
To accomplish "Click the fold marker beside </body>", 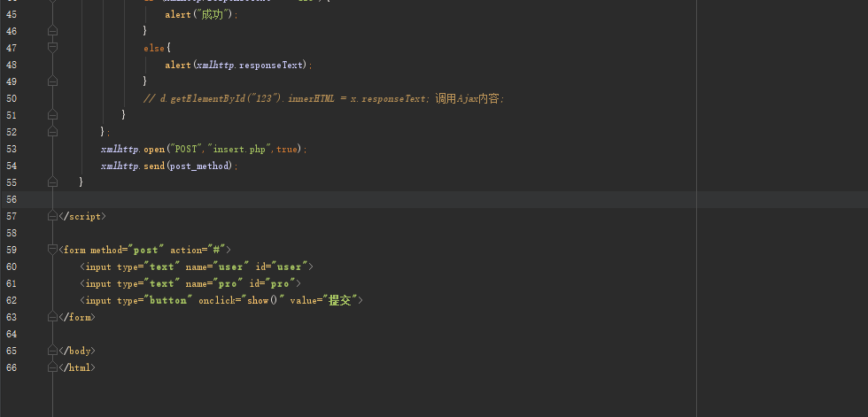I will click(x=52, y=351).
